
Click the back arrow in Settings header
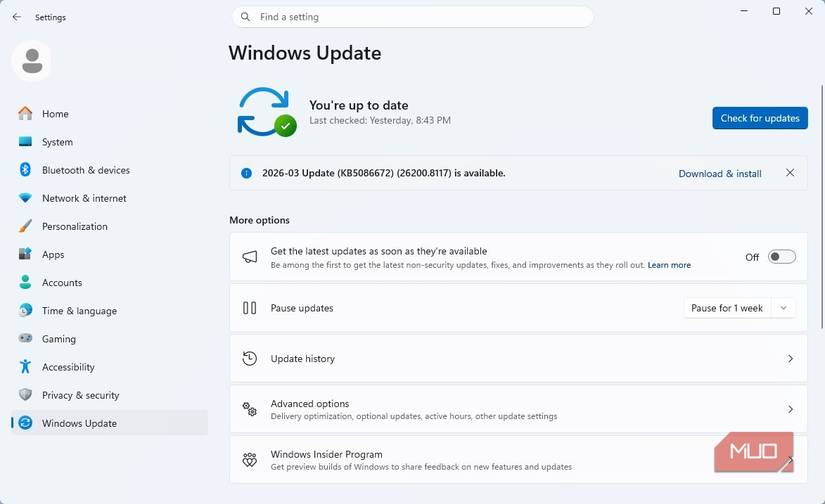pos(17,17)
